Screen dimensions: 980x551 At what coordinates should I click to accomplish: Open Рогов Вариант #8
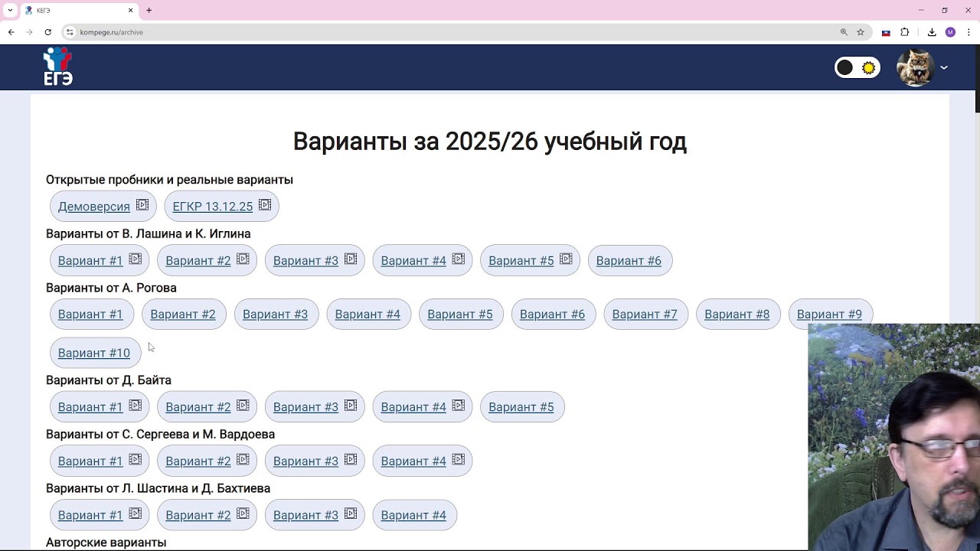(x=737, y=315)
